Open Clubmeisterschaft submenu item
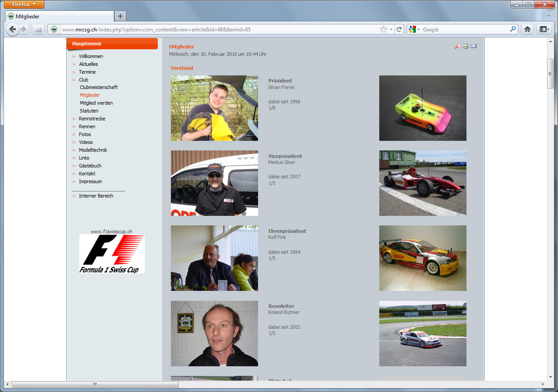This screenshot has width=558, height=392. click(99, 87)
